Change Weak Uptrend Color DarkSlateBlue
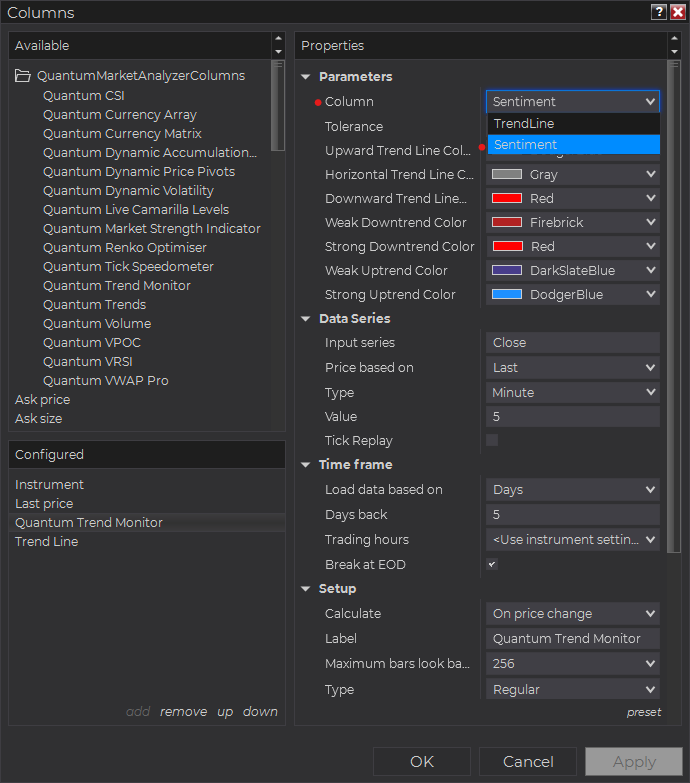 573,270
